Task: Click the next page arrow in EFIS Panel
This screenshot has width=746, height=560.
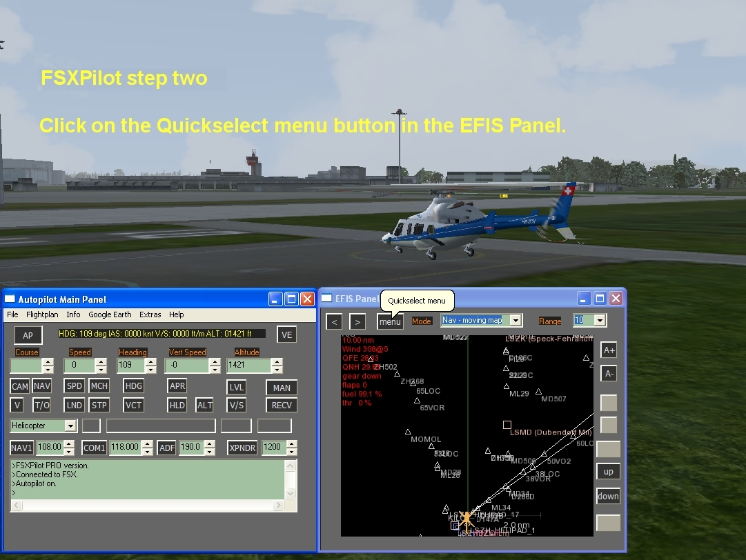Action: pos(357,322)
